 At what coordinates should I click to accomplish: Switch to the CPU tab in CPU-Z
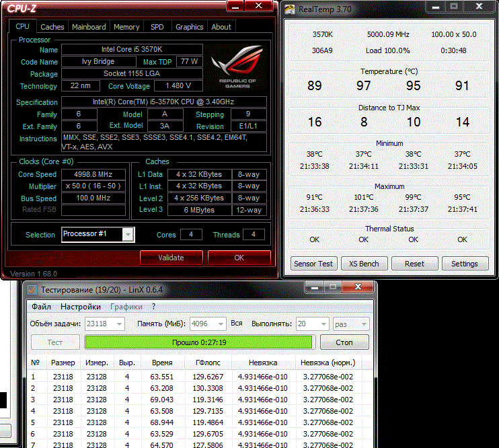[x=22, y=26]
